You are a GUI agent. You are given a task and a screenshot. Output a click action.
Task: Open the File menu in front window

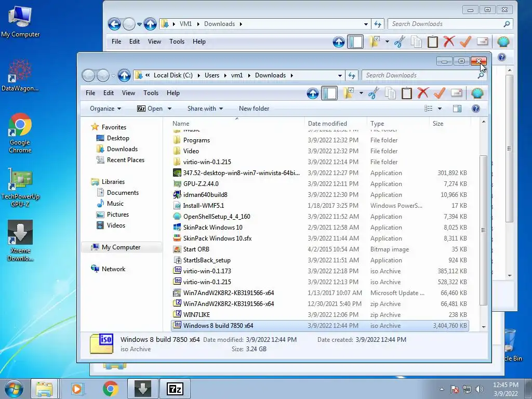click(90, 93)
